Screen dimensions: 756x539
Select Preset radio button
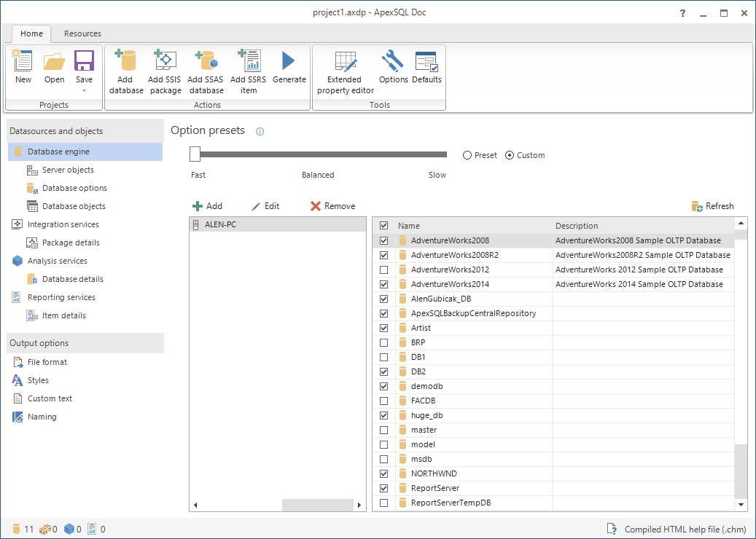[x=467, y=155]
